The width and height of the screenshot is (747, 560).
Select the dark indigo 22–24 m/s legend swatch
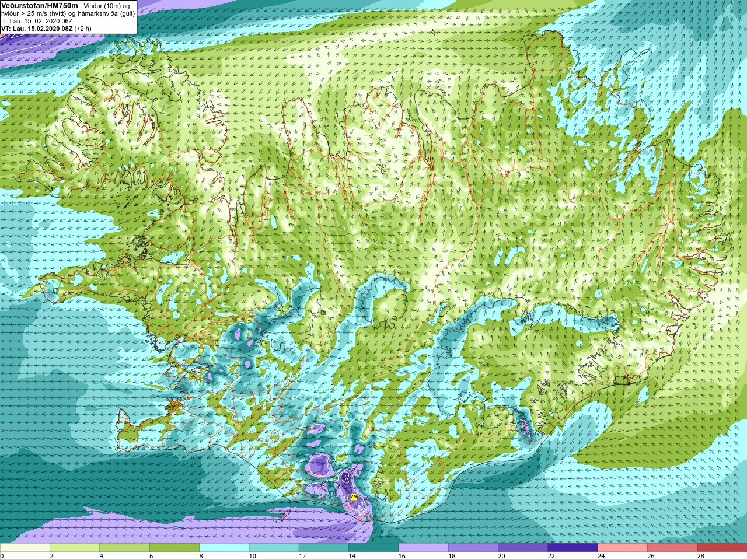573,548
